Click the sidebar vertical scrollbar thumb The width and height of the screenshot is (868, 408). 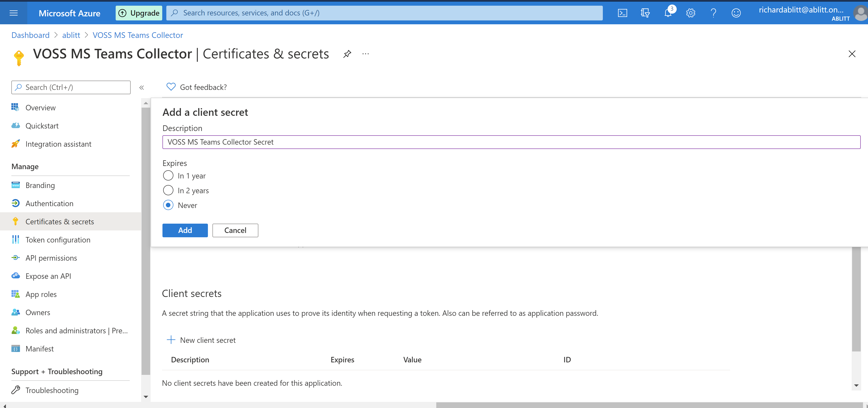146,241
